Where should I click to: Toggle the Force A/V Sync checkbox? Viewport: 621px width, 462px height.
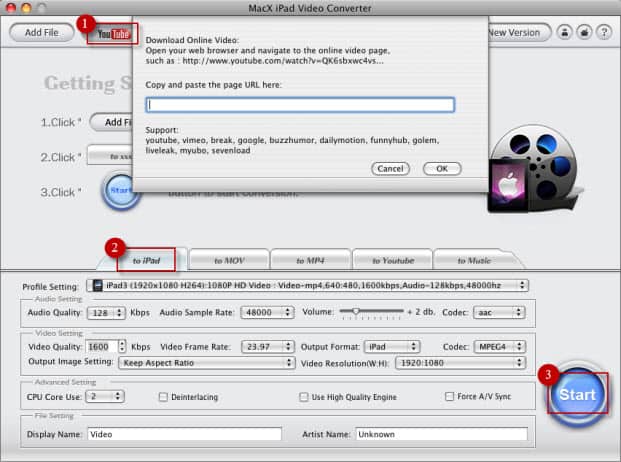[450, 396]
